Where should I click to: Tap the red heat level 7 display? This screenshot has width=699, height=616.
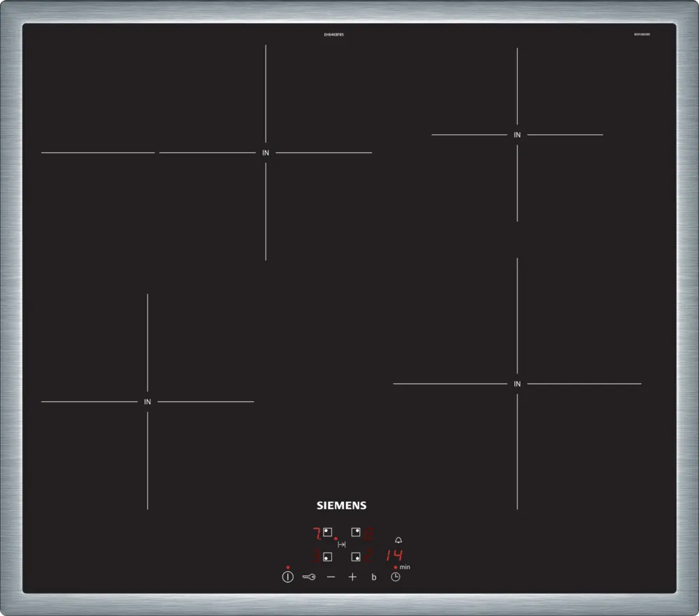click(x=316, y=534)
